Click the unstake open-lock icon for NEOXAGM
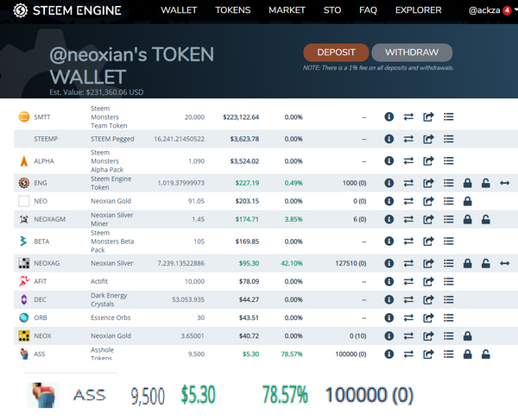 pos(485,219)
